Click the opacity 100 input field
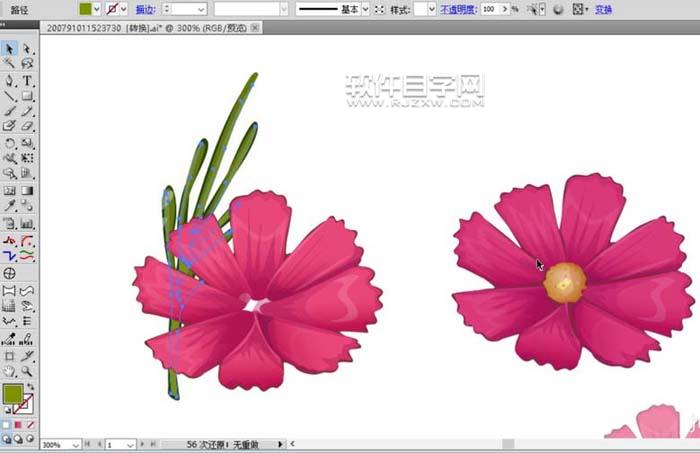 [x=491, y=8]
